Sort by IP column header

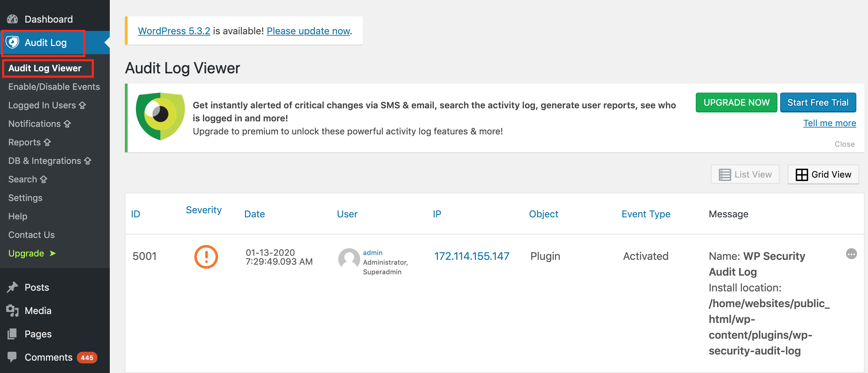[x=437, y=214]
